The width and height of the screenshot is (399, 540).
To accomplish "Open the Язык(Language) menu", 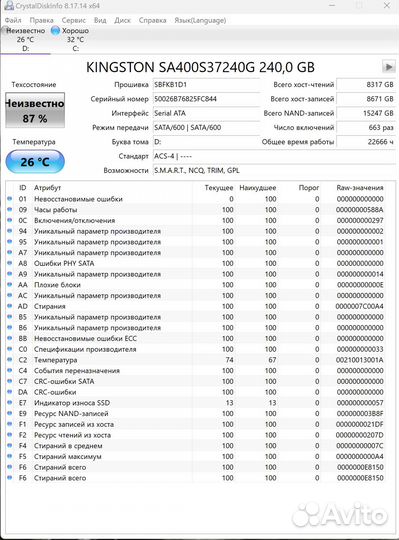I will (200, 20).
